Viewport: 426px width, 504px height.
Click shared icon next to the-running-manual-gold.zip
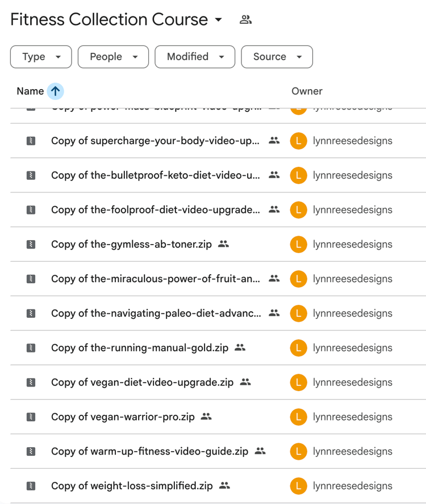(240, 347)
